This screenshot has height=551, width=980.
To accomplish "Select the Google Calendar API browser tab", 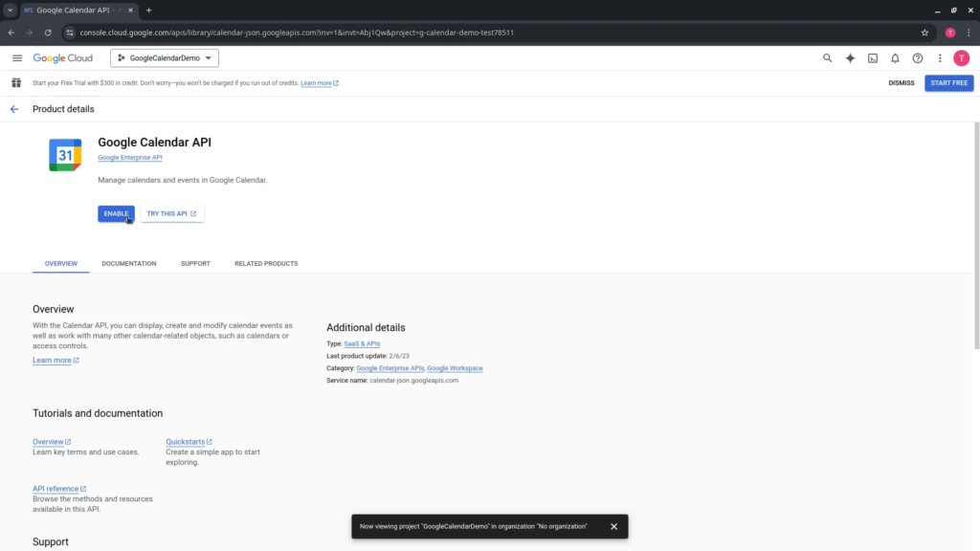I will 78,11.
